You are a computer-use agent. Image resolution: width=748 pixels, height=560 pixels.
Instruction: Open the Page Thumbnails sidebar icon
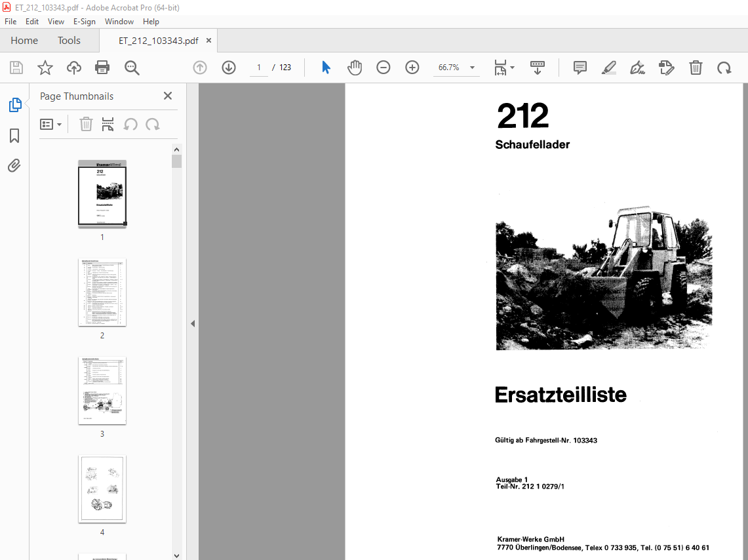(15, 105)
